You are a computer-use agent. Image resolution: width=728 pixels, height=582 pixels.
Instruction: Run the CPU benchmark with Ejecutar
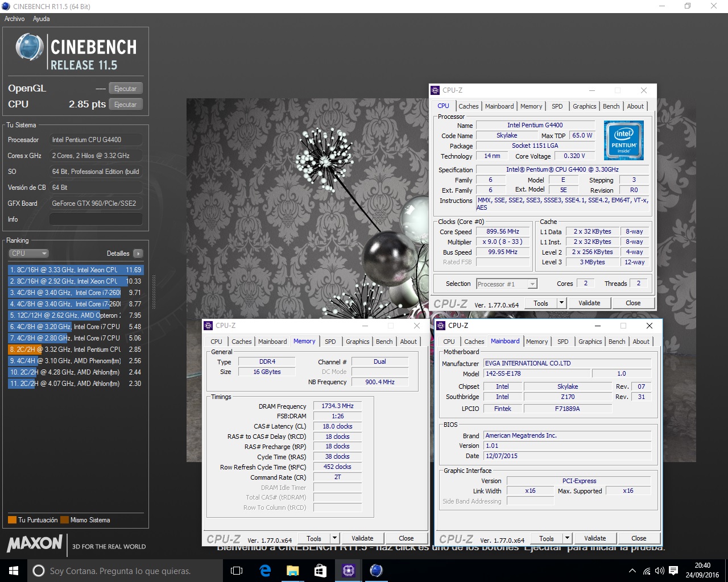125,105
